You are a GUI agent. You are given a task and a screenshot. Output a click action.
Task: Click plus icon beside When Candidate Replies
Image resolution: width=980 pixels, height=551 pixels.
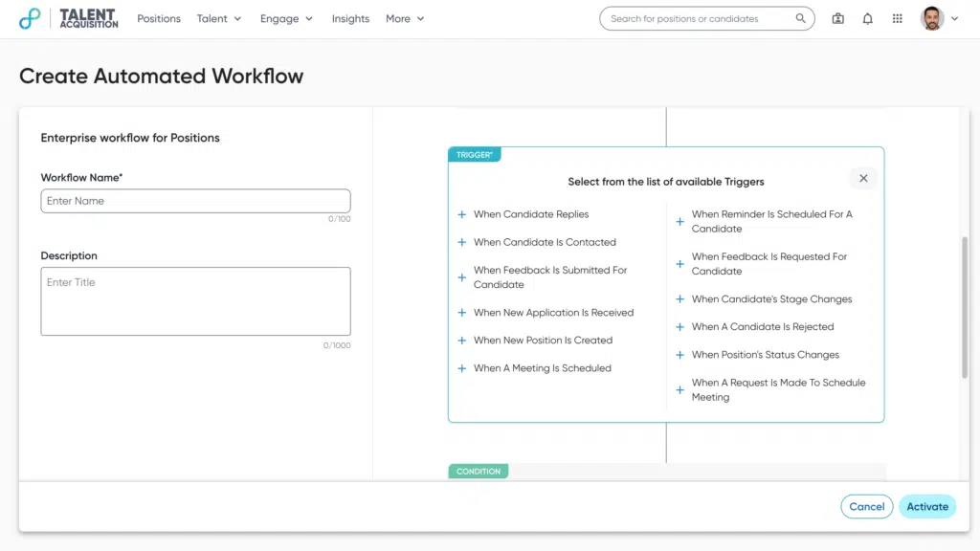tap(462, 215)
